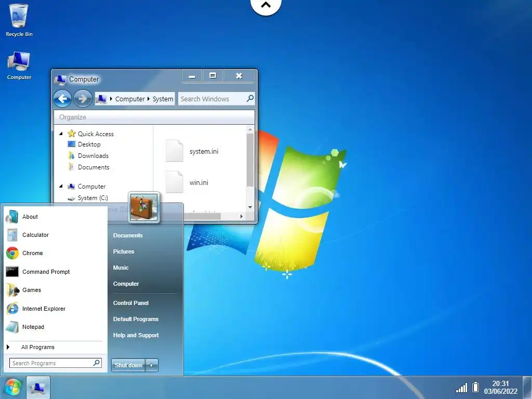Open Control Panel from the Start menu
The image size is (532, 399).
click(130, 303)
